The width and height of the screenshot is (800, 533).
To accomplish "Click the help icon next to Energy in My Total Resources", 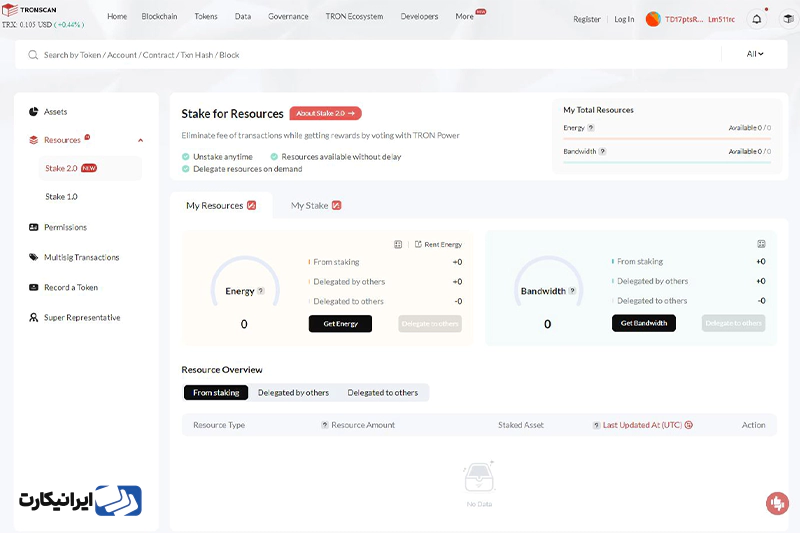I will [591, 128].
